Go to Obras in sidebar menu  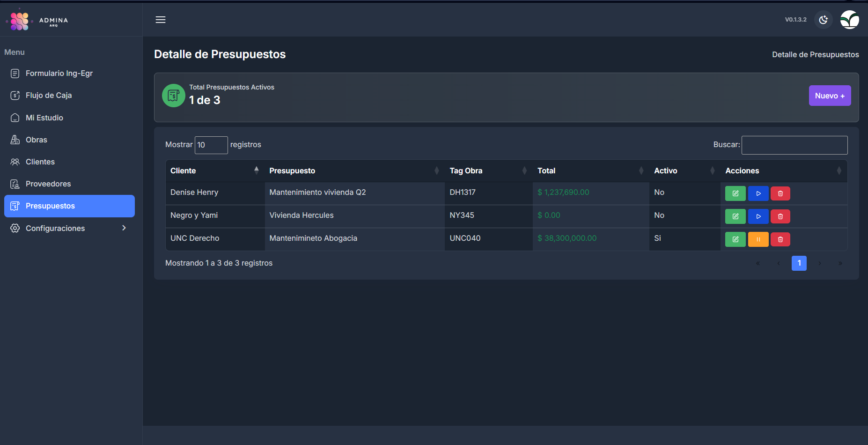tap(37, 140)
